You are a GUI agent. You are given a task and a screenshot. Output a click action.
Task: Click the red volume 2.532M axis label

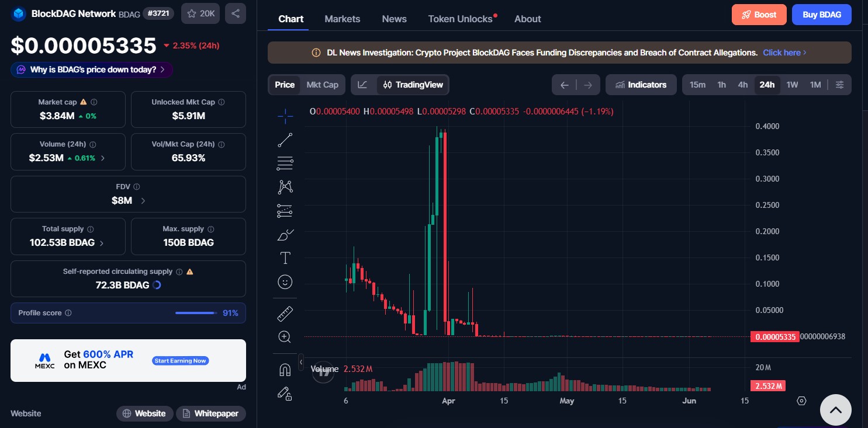tap(768, 386)
